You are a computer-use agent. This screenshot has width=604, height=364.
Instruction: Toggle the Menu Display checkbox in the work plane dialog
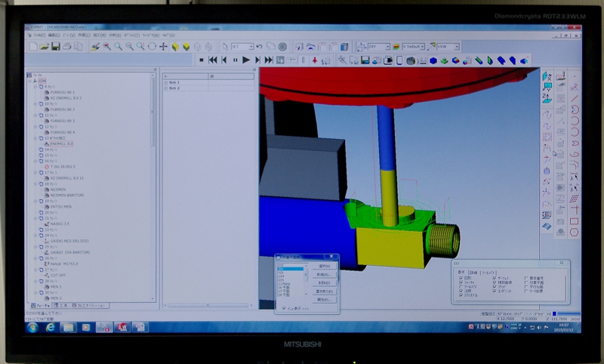tap(284, 309)
